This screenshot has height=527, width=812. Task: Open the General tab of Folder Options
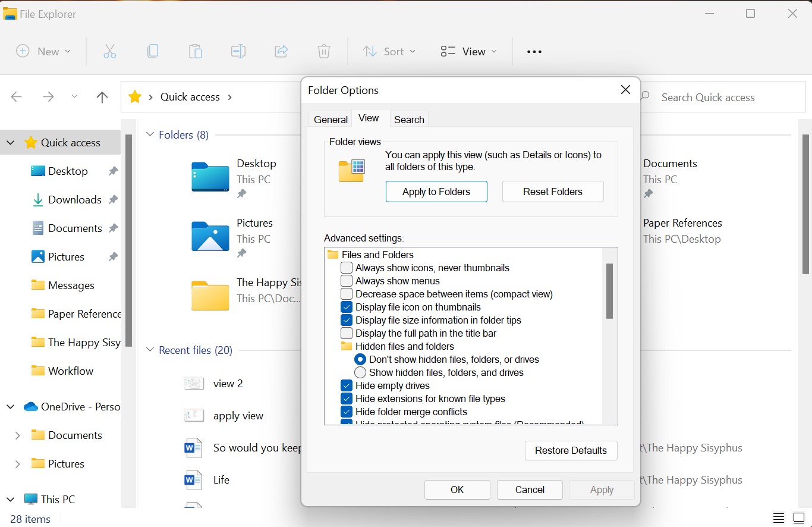click(x=330, y=119)
